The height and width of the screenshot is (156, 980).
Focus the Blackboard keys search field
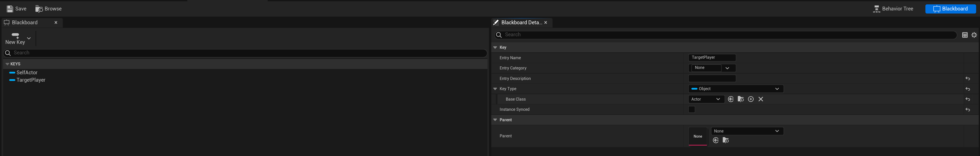[x=245, y=53]
